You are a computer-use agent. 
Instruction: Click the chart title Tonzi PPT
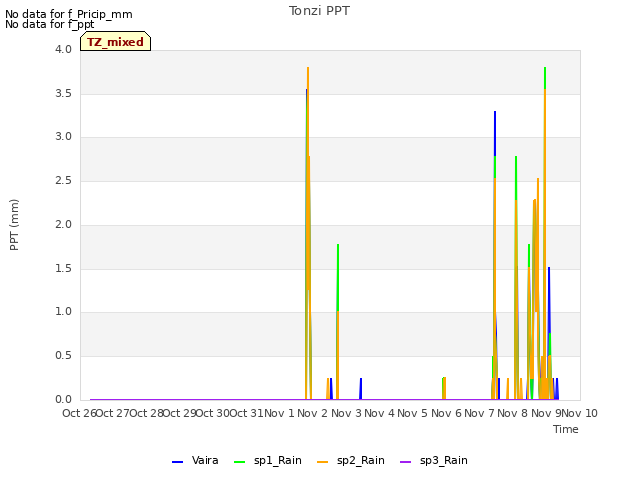(x=319, y=11)
